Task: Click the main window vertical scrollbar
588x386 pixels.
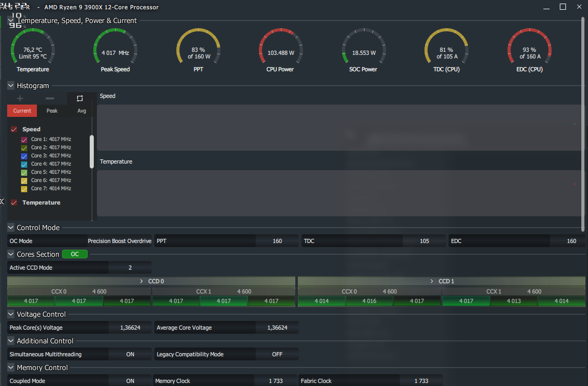Action: [583, 124]
